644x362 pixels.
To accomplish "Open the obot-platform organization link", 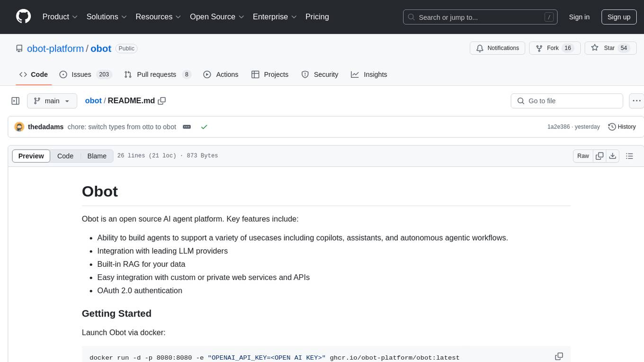I will pos(55,48).
